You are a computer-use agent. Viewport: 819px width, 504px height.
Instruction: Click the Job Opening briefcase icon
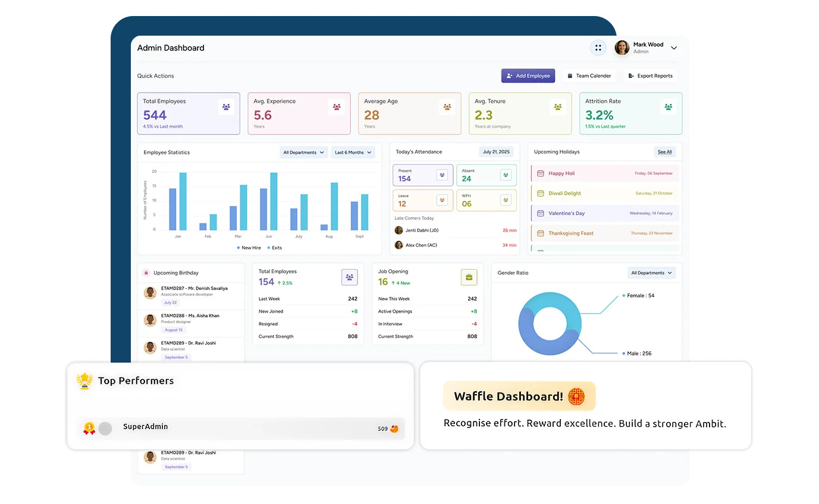tap(469, 277)
